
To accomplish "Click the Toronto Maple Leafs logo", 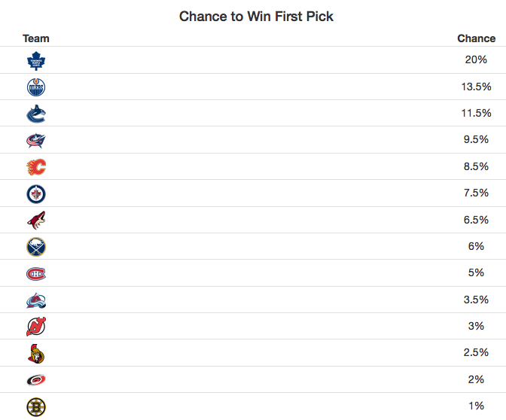I will [36, 61].
